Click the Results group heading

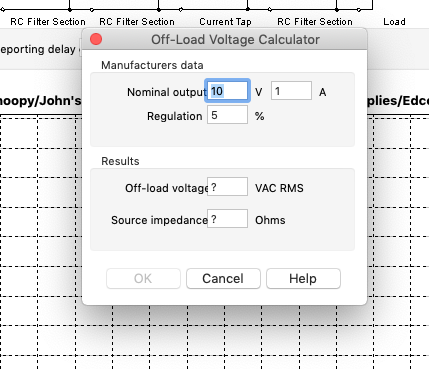(x=120, y=161)
